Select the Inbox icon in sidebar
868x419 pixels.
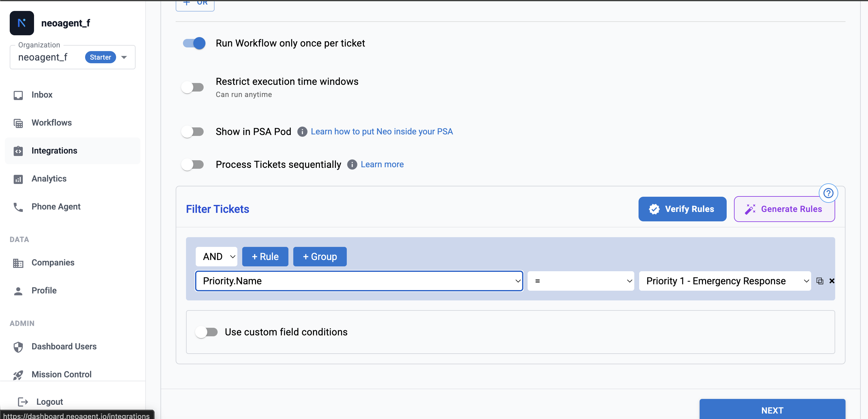(18, 95)
